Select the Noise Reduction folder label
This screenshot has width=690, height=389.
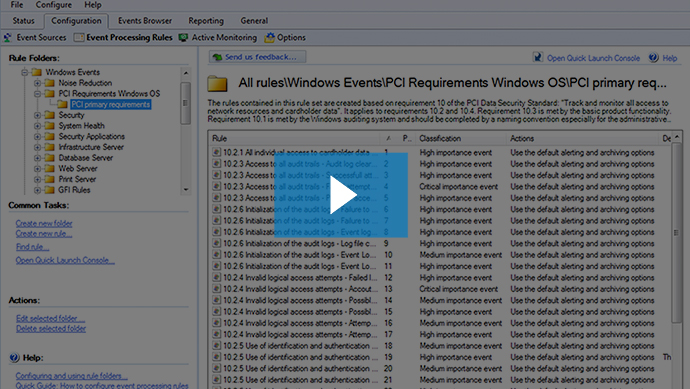click(x=85, y=83)
